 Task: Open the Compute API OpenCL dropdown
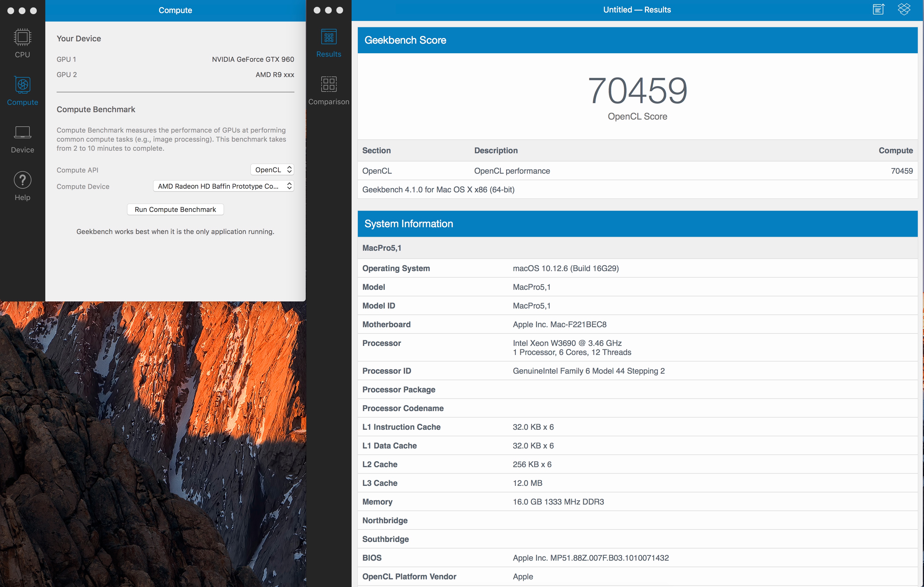point(272,170)
